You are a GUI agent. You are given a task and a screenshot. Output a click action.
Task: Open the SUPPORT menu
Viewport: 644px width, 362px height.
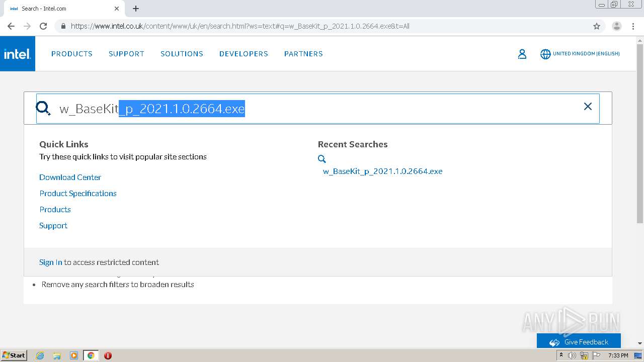[126, 54]
